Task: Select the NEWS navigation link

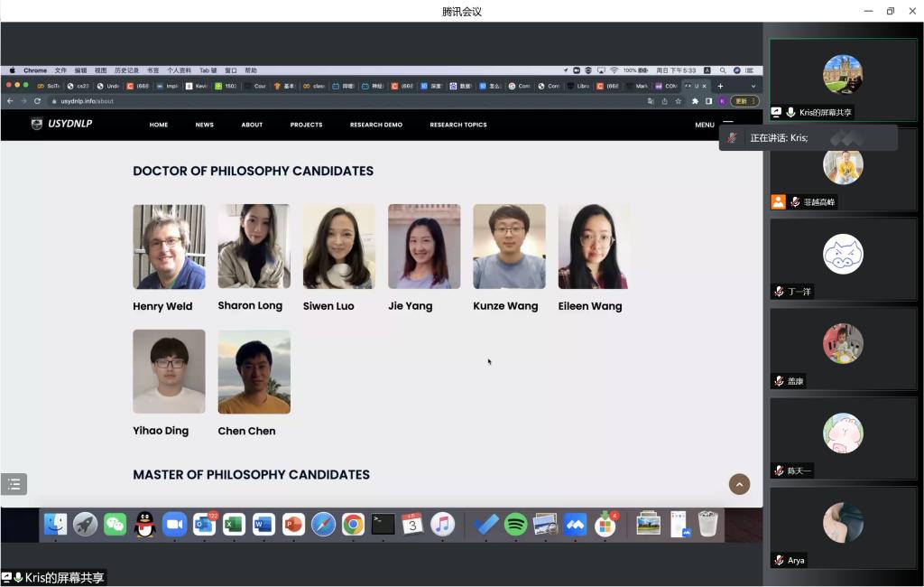Action: 204,125
